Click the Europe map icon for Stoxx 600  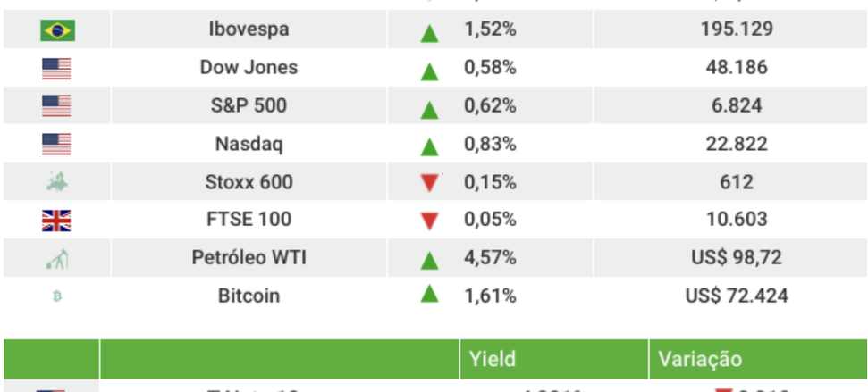pos(56,183)
